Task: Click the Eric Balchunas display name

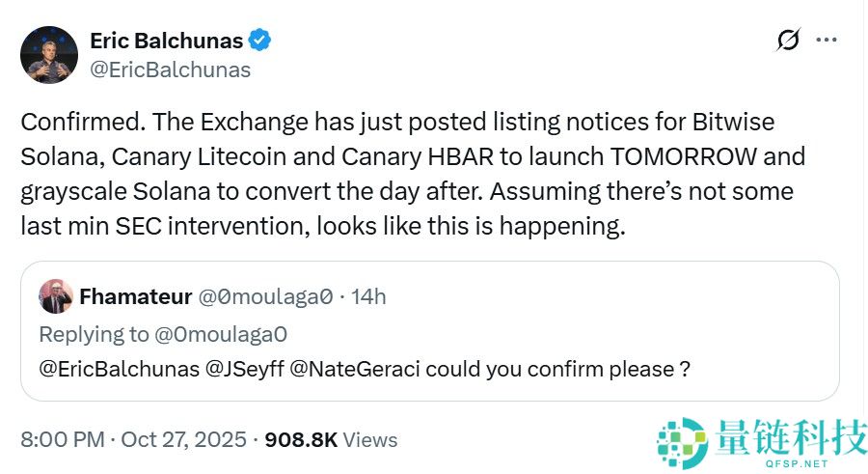Action: point(166,41)
